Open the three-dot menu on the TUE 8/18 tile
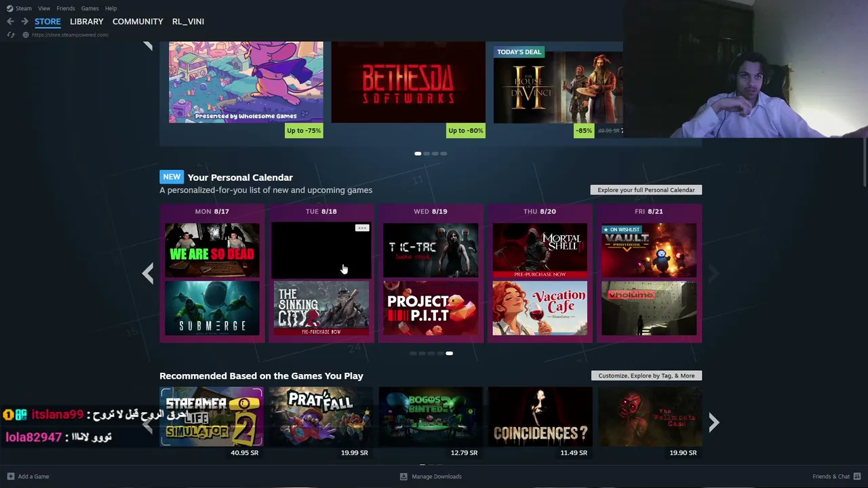 coord(362,228)
